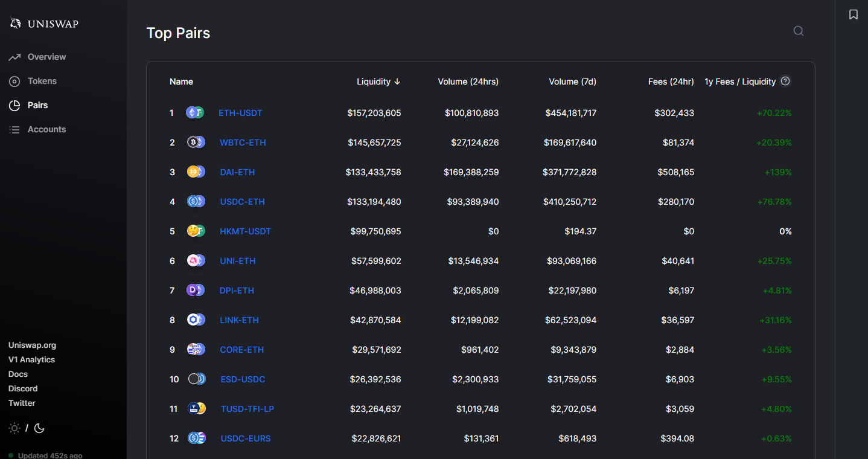
Task: Sort table by Volume (7d) column
Action: point(572,82)
